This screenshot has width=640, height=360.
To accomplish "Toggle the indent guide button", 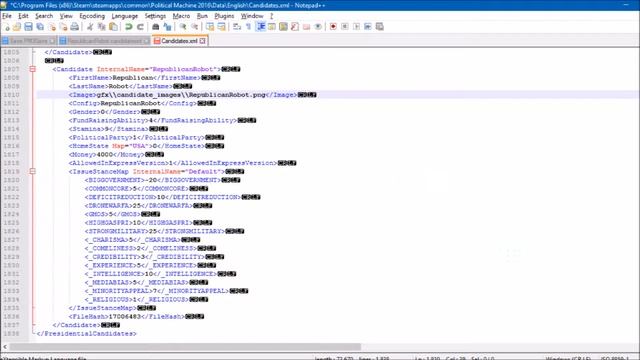I will click(x=260, y=27).
